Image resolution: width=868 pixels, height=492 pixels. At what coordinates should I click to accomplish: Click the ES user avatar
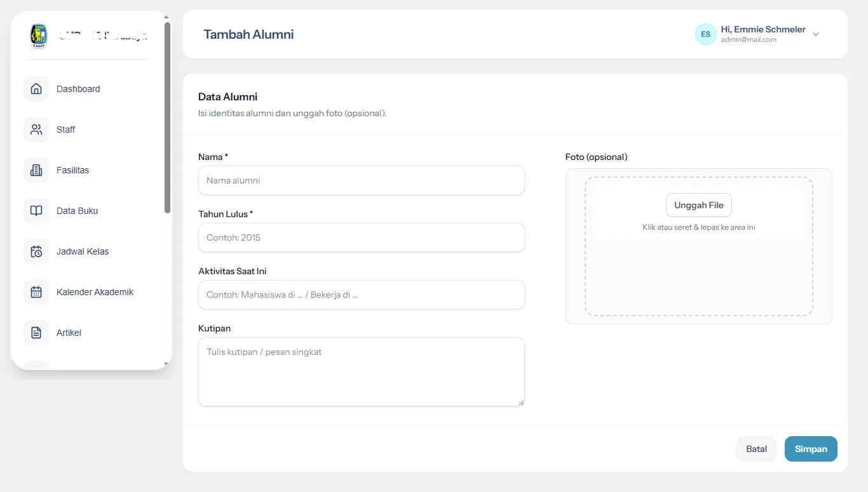pyautogui.click(x=706, y=34)
